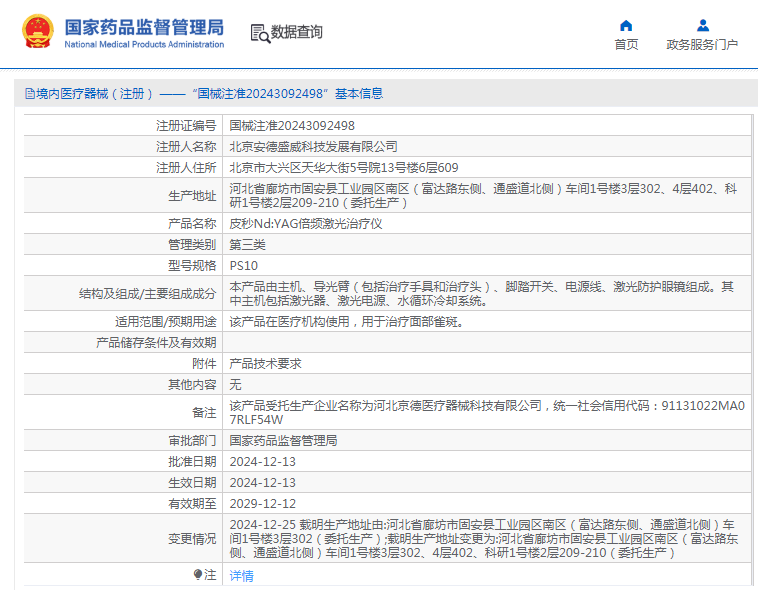Select 批准日期 value 2024-12-13

(x=262, y=462)
